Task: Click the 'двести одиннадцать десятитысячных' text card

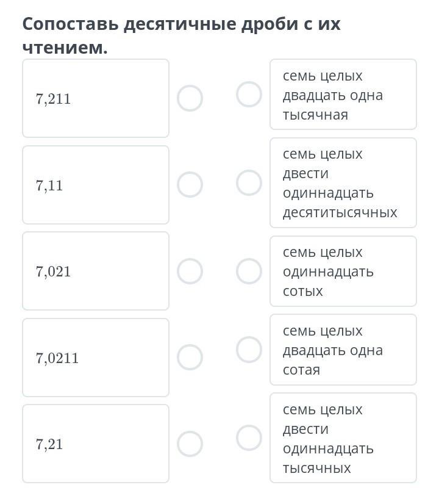Action: point(343,183)
